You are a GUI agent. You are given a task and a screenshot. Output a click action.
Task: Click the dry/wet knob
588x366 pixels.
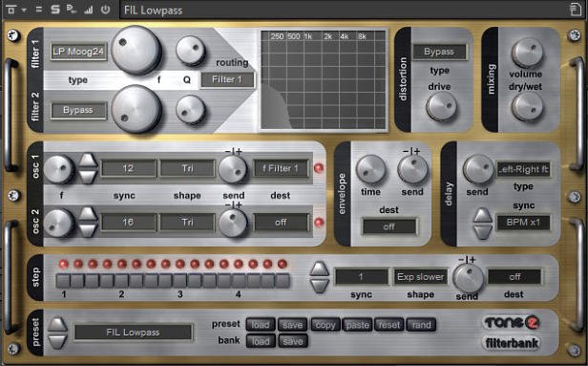(x=527, y=107)
